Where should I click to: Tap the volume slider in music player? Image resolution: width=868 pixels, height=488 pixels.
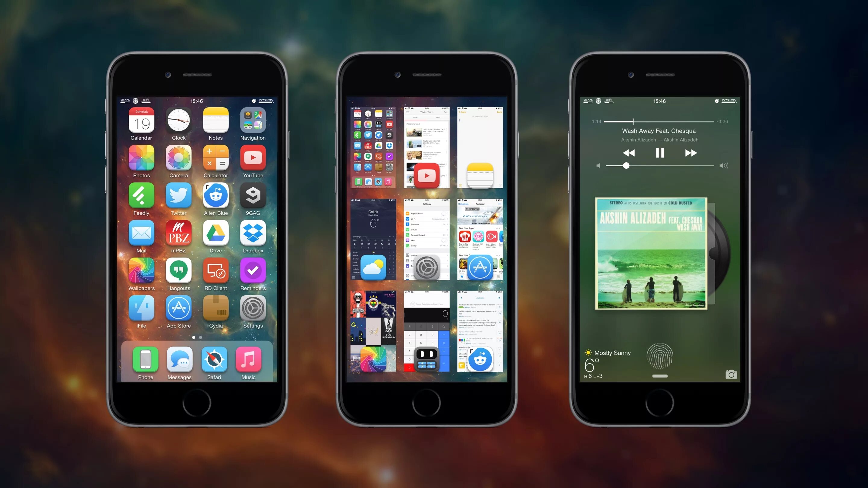click(627, 166)
